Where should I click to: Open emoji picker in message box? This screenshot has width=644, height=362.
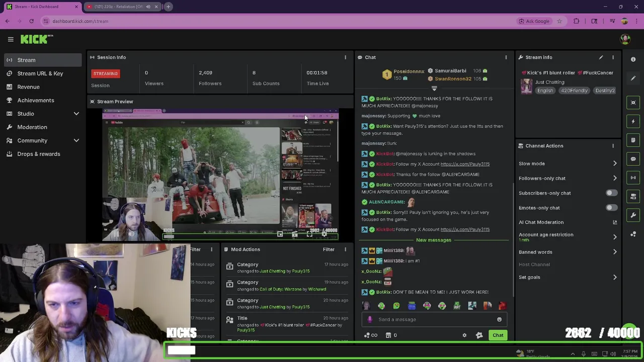tap(499, 319)
